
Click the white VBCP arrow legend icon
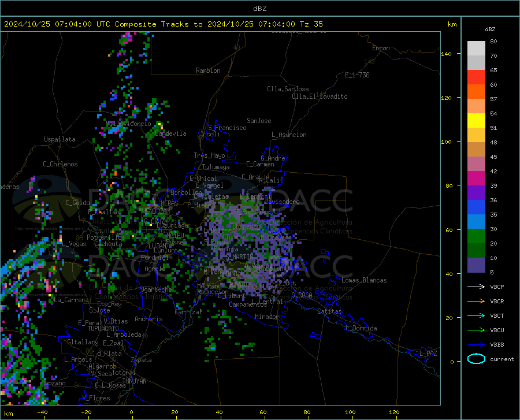(476, 287)
